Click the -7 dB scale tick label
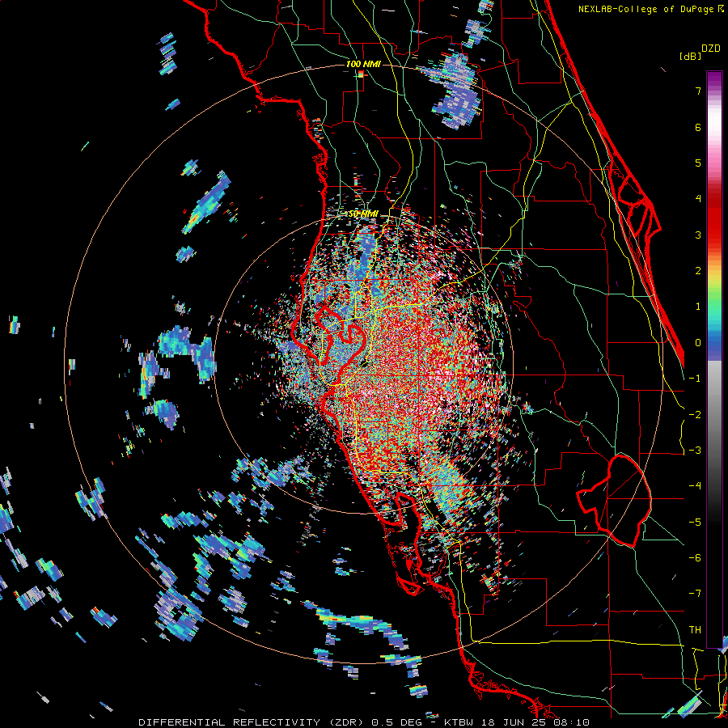 695,594
